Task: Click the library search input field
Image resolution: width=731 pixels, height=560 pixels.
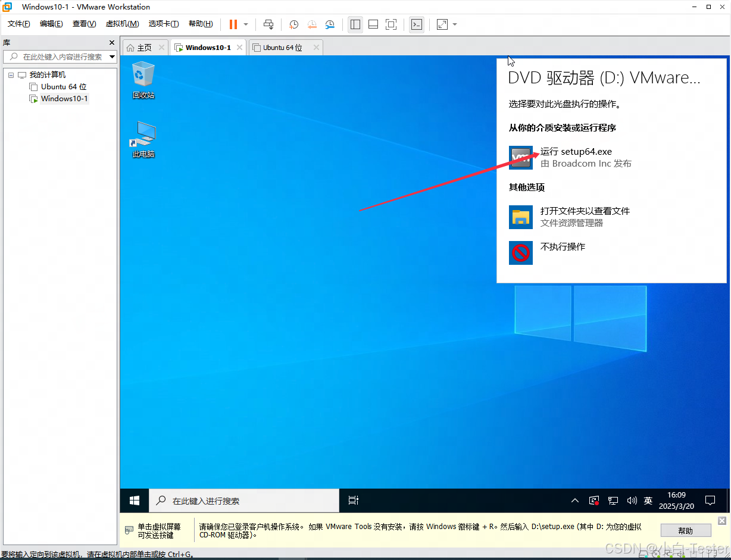Action: 60,57
